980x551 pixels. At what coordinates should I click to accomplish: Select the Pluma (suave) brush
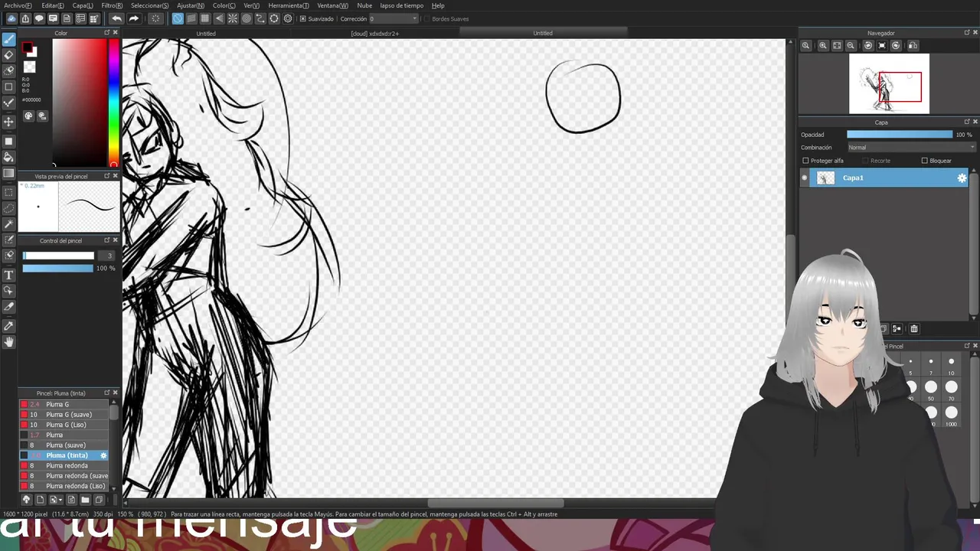[x=64, y=445]
